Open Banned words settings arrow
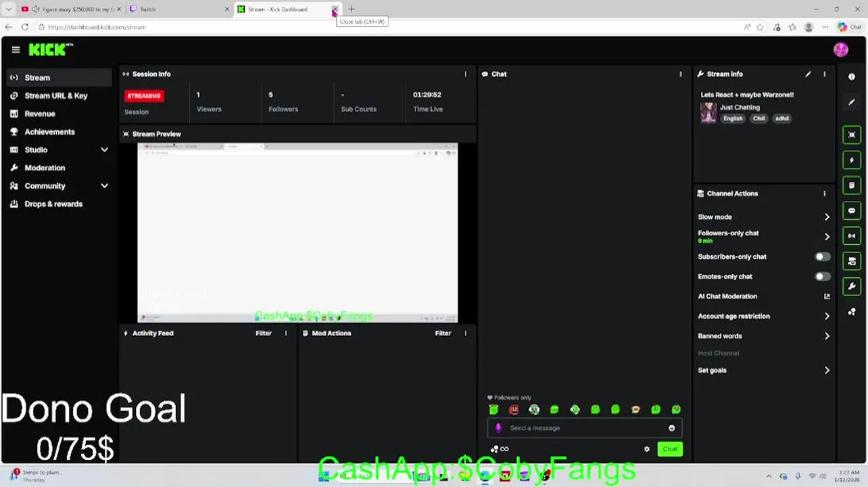The height and width of the screenshot is (487, 868). (x=827, y=336)
